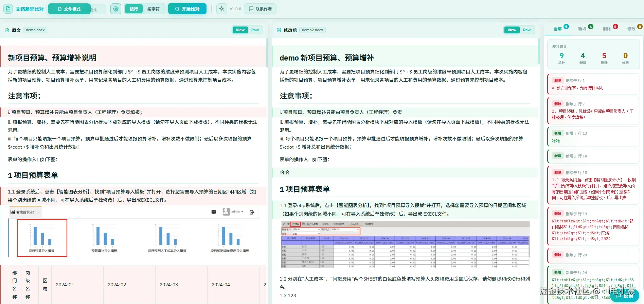Click heading demo 新项目预算、预算增补 in modified
The width and height of the screenshot is (644, 304).
coord(327,58)
